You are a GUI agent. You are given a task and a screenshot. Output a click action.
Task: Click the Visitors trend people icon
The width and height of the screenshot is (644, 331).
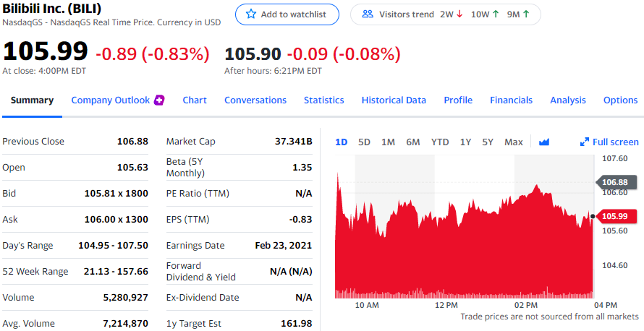point(367,14)
